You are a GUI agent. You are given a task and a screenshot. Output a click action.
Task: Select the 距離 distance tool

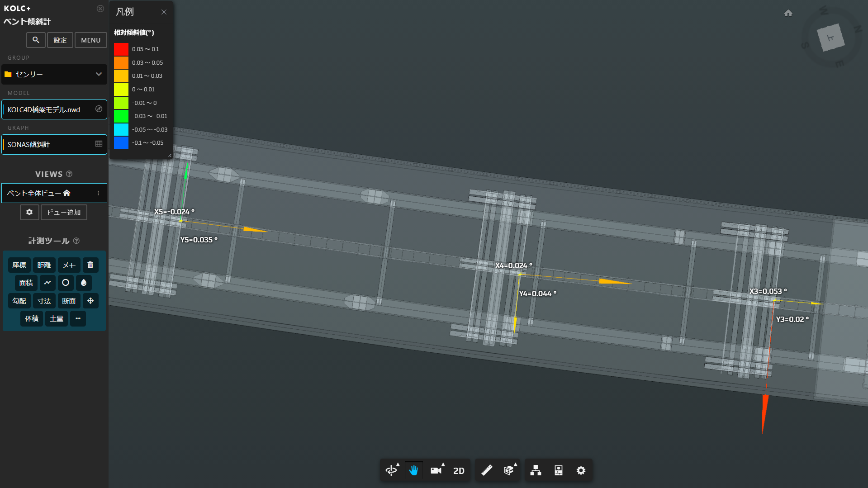point(44,265)
